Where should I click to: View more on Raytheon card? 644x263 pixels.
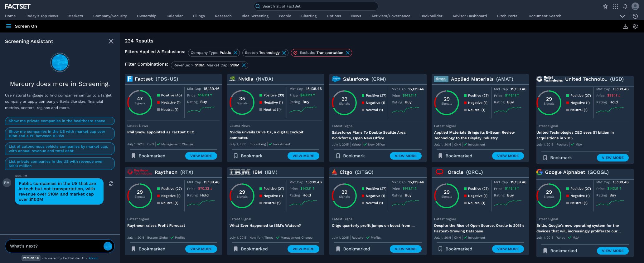click(201, 249)
